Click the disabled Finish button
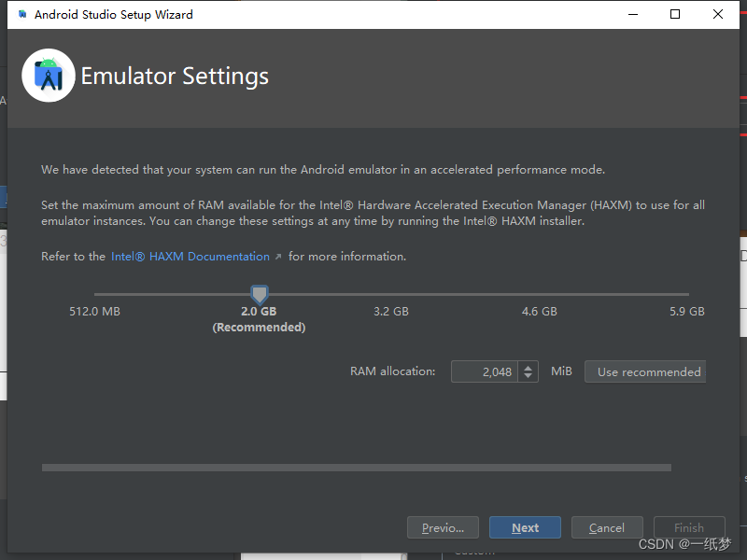Screen dimensions: 747x560 tap(689, 527)
